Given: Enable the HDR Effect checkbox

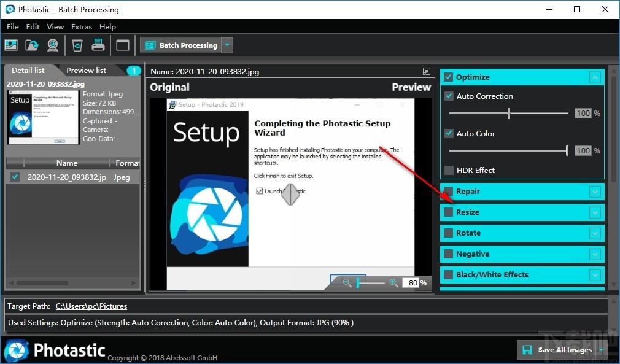Looking at the screenshot, I should click(x=449, y=171).
